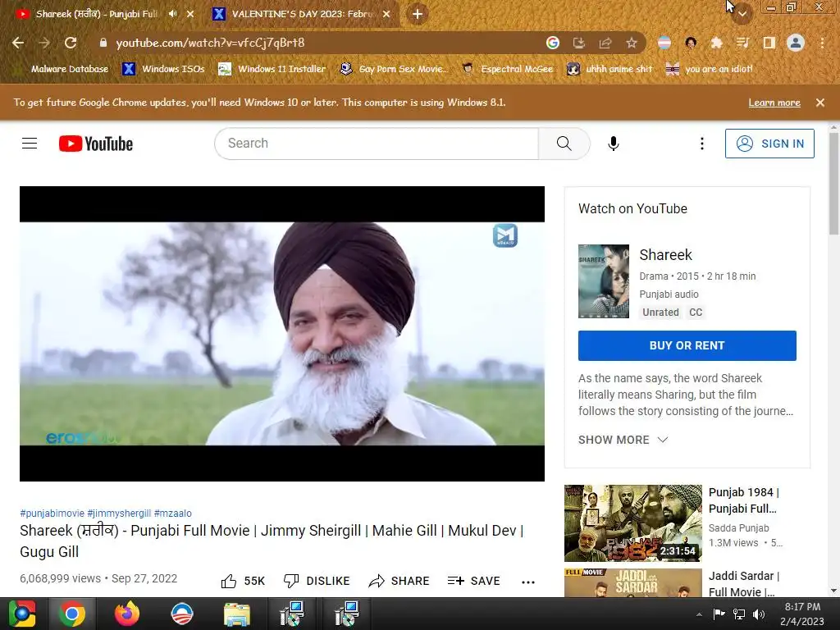Viewport: 840px width, 630px height.
Task: Open a new tab with plus button
Action: tap(418, 15)
